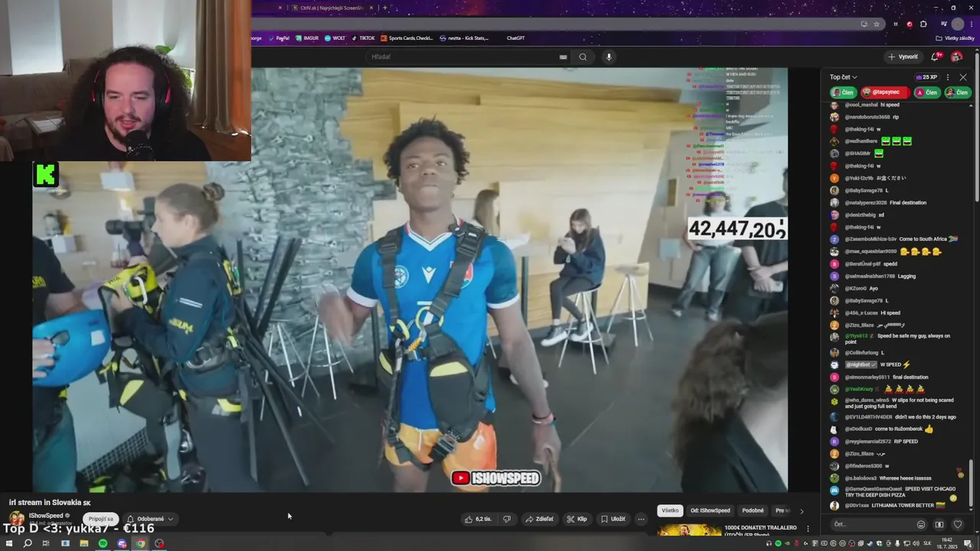Click the YouTube search magnifier button

point(583,57)
